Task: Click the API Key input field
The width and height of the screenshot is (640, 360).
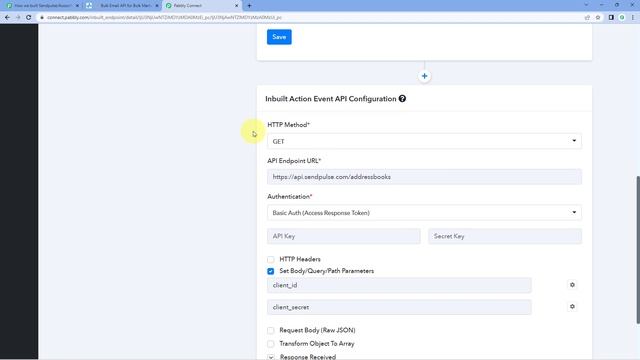Action: tap(344, 236)
